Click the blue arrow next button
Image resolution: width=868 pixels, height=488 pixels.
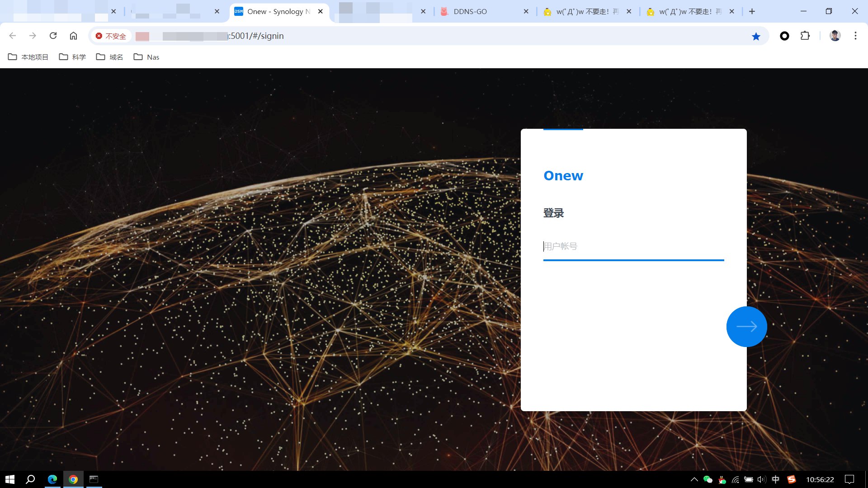(x=746, y=327)
